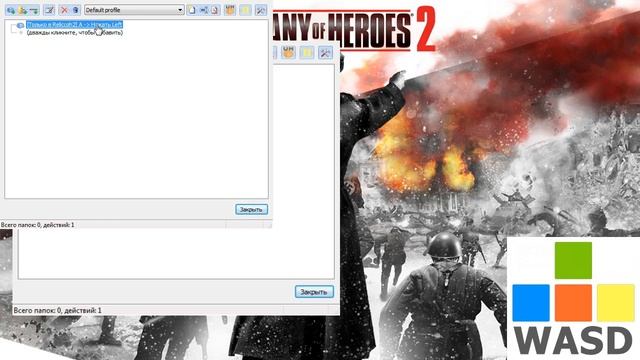The height and width of the screenshot is (360, 640).
Task: Click the Закрыть button in back window
Action: [x=314, y=292]
